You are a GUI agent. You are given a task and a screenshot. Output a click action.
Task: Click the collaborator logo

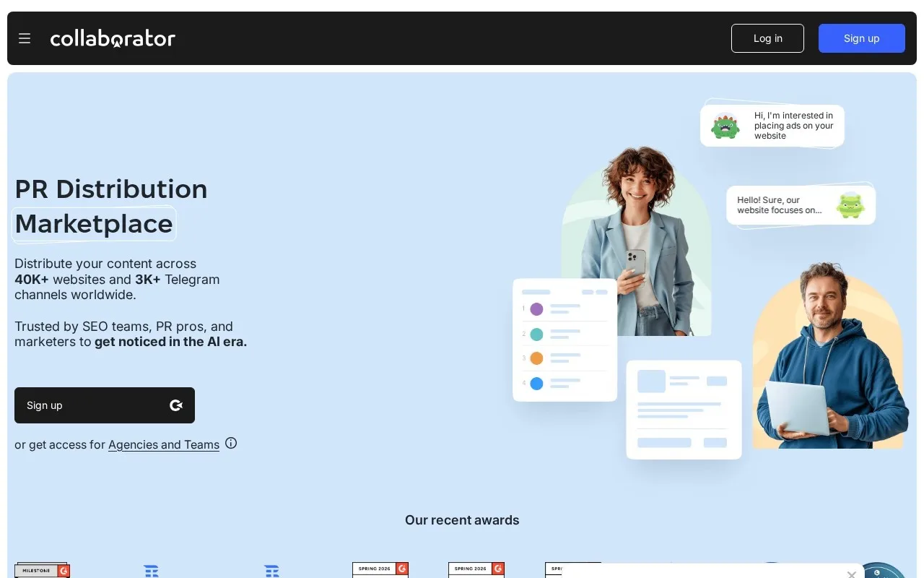113,38
